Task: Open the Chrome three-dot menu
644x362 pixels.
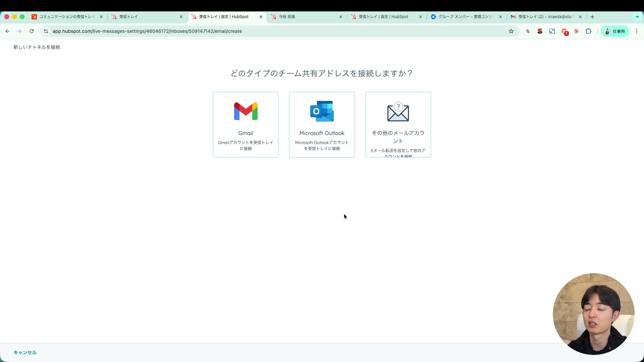Action: coord(637,31)
